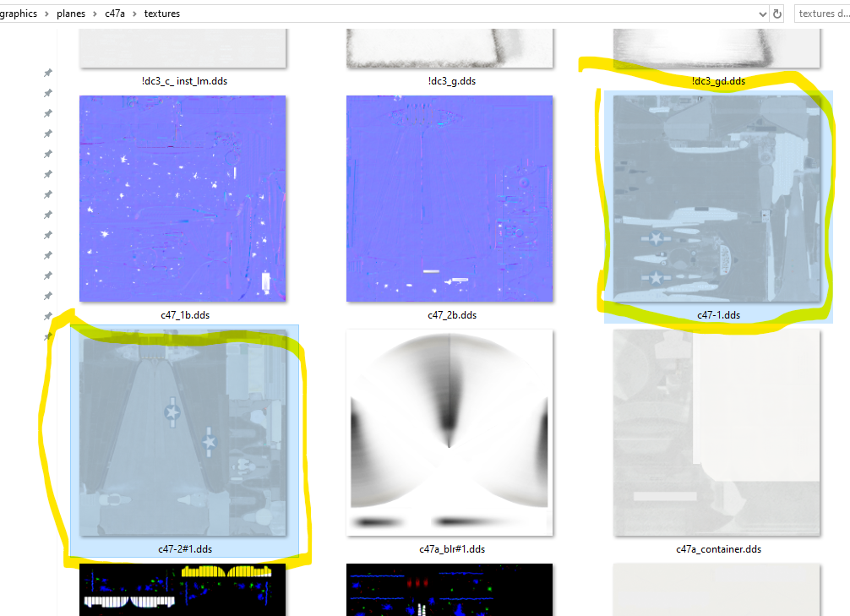Viewport: 850px width, 616px height.
Task: Select the c47a_container.dds file thumbnail
Action: coord(717,432)
